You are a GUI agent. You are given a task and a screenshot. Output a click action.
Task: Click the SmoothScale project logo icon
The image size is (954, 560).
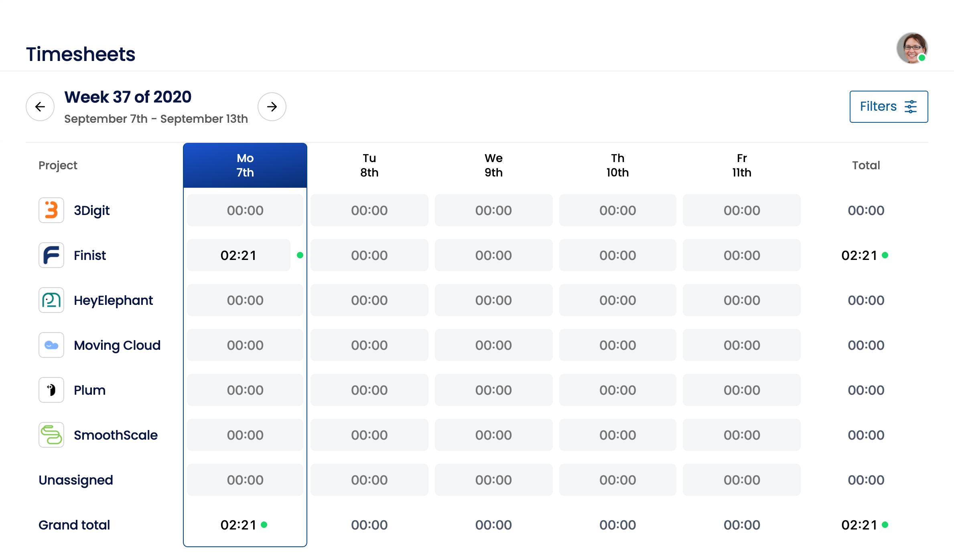click(x=51, y=435)
